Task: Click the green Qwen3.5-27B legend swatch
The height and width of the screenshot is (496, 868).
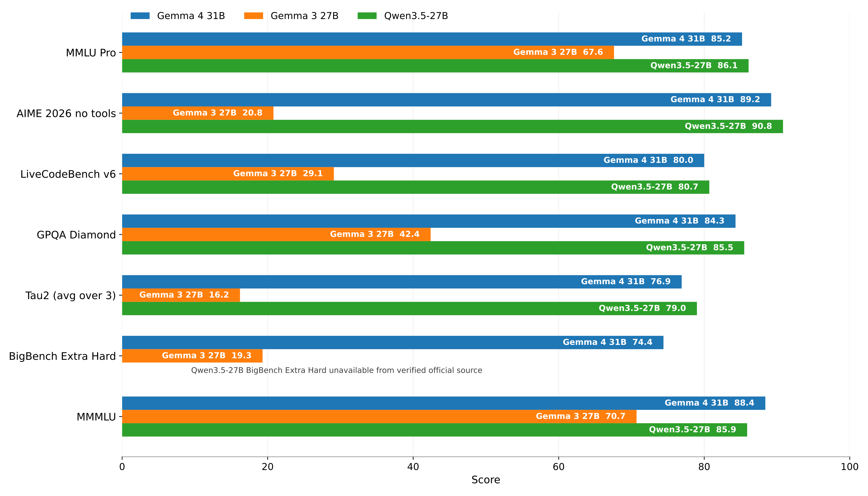Action: (367, 16)
